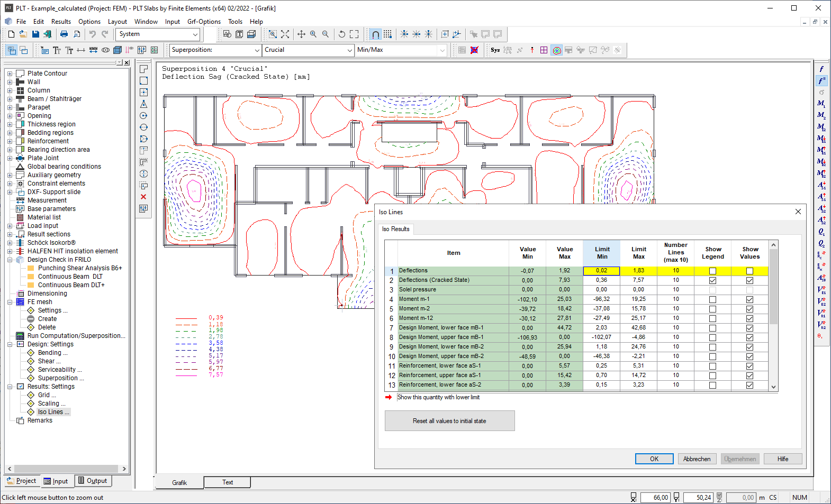
Task: Select the Iso Results tab in dialog
Action: [396, 229]
